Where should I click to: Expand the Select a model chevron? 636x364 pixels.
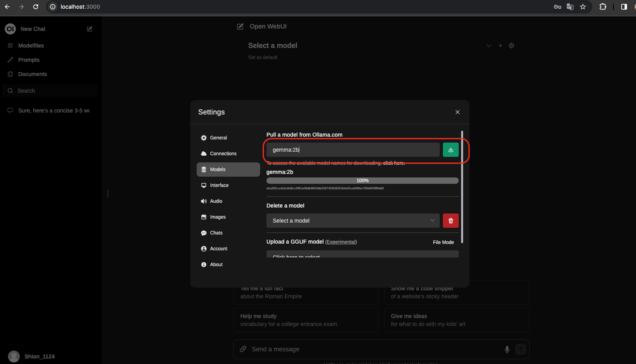click(488, 46)
